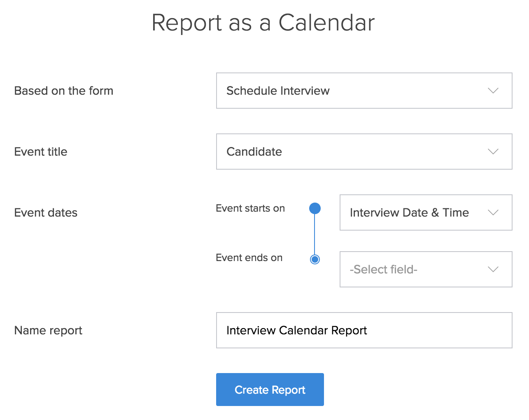Click the solid blue event start marker

pos(315,208)
